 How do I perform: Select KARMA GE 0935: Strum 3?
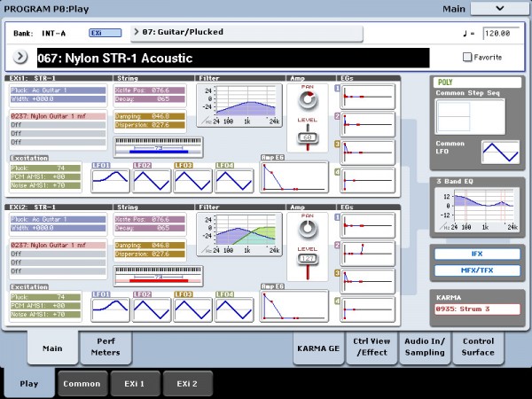tap(477, 309)
